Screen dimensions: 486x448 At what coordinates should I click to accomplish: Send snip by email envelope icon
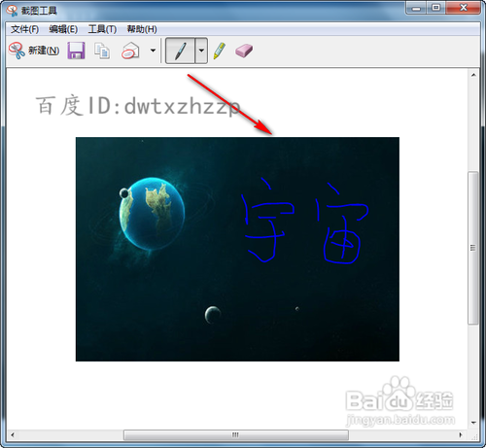click(130, 51)
